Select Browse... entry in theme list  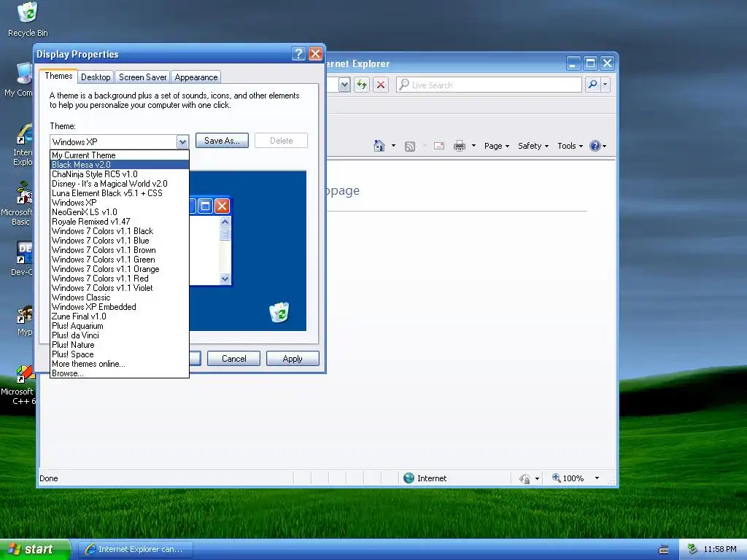pos(120,373)
